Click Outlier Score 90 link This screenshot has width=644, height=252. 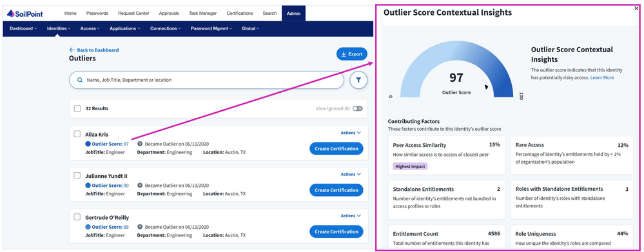pos(110,186)
